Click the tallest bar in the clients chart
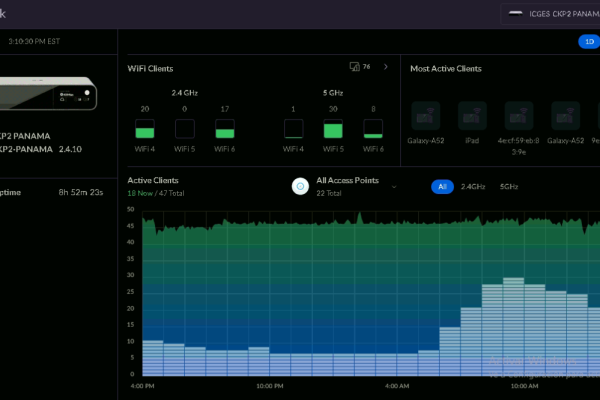The width and height of the screenshot is (600, 400). (514, 327)
